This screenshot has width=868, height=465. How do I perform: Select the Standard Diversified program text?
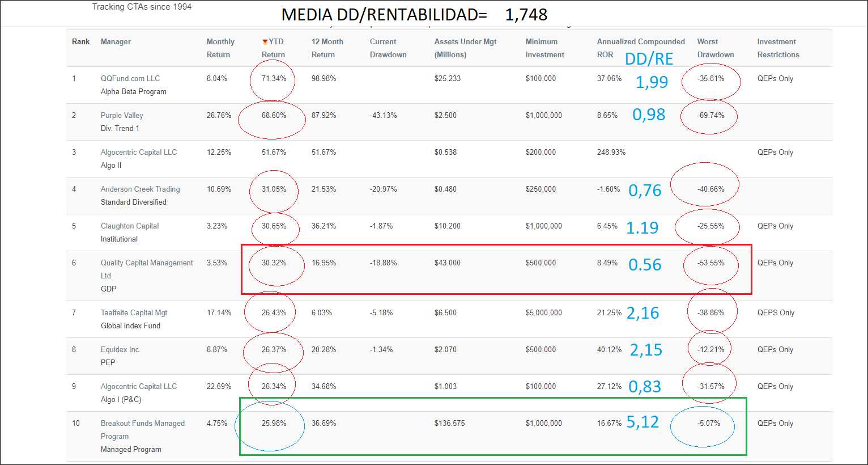(x=134, y=202)
